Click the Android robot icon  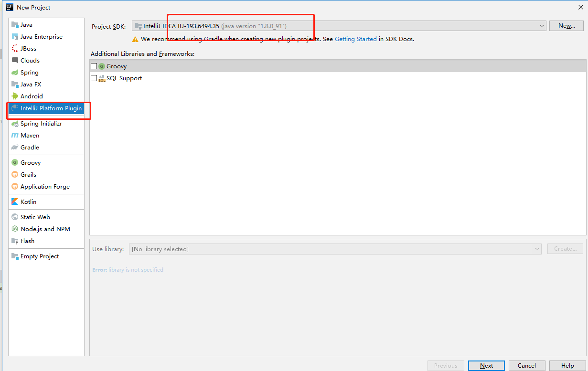15,96
